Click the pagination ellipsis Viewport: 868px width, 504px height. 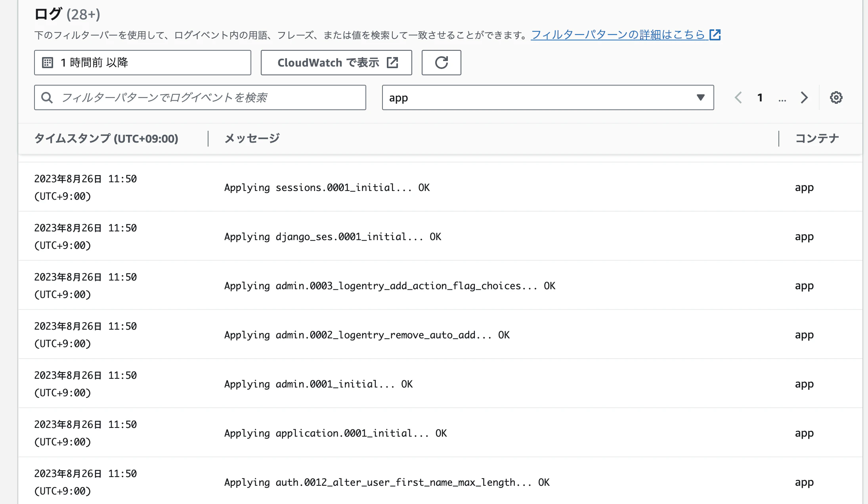[x=782, y=99]
